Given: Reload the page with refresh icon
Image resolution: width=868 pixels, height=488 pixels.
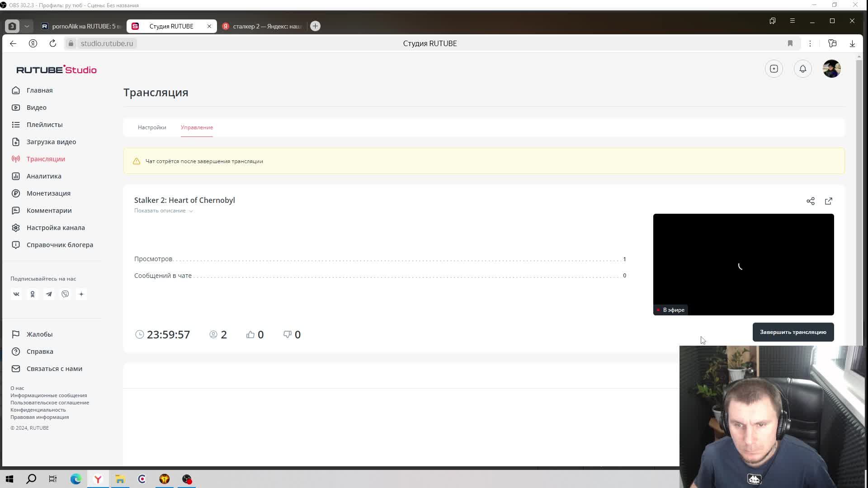Looking at the screenshot, I should (x=53, y=43).
